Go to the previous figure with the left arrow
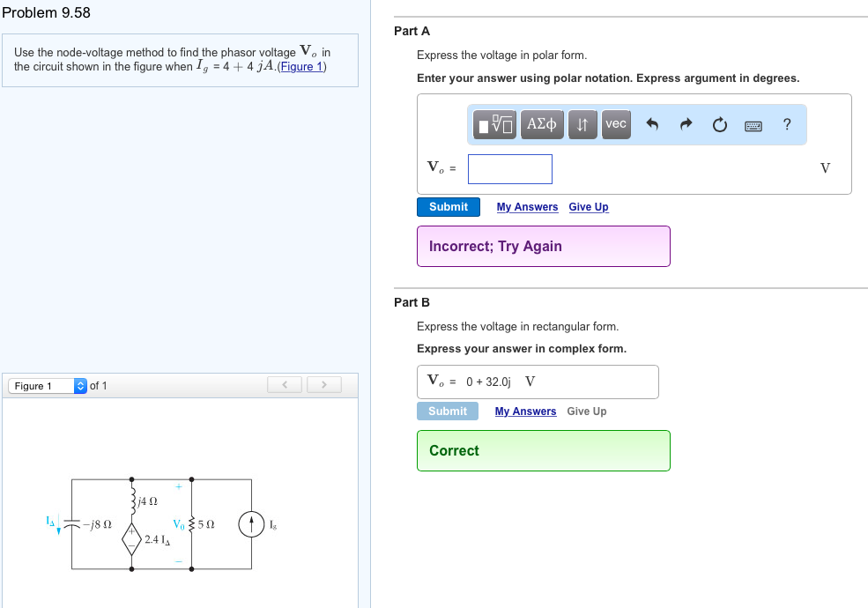 [x=284, y=385]
